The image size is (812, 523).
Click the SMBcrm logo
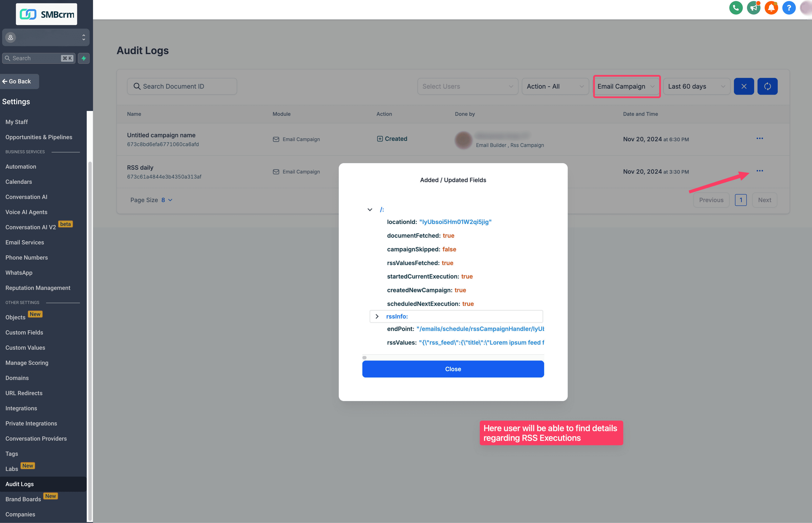point(46,14)
